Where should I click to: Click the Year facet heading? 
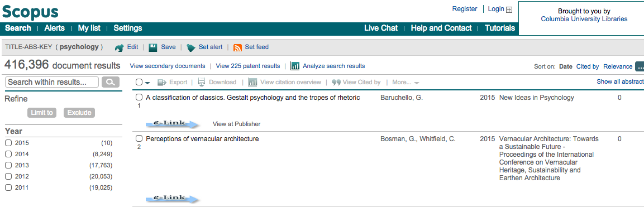[x=13, y=131]
